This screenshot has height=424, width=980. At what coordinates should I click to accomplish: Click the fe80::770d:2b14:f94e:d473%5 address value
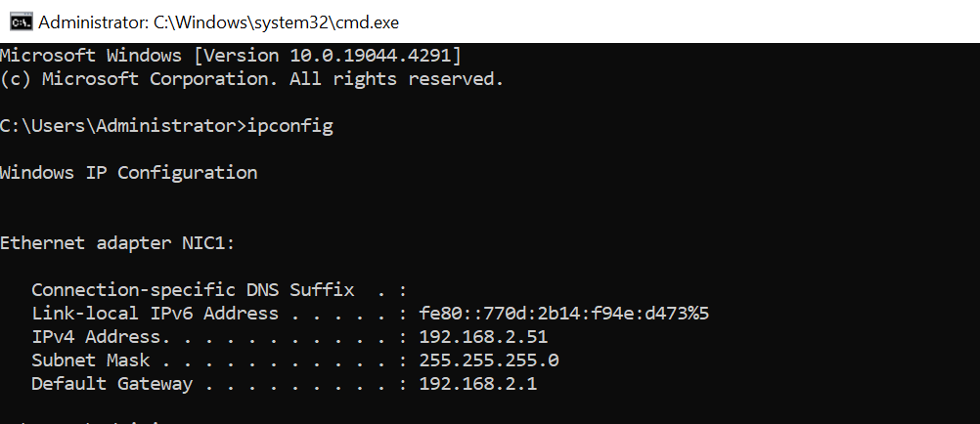click(x=564, y=314)
